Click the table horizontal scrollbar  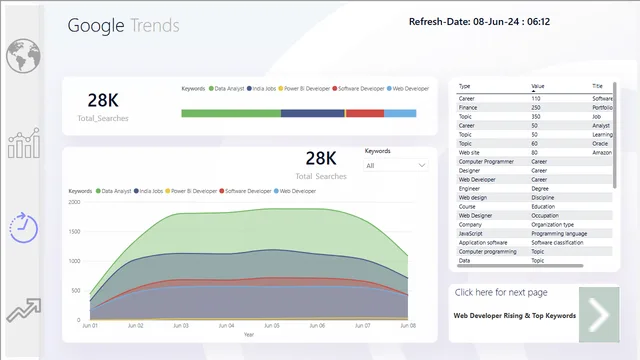tap(520, 266)
